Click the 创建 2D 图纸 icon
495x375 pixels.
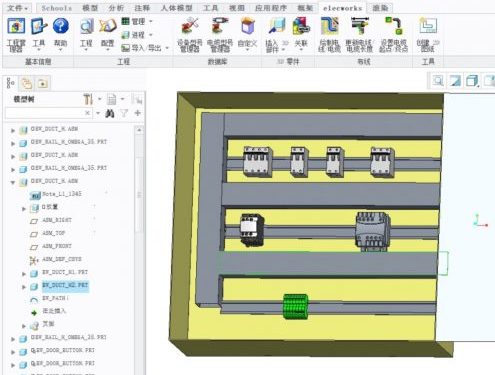pos(428,26)
